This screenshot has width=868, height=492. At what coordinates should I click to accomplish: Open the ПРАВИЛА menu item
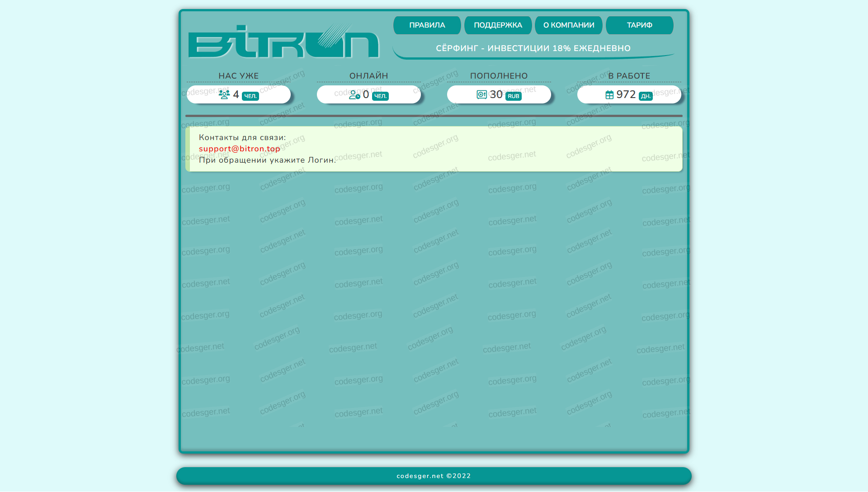point(427,25)
